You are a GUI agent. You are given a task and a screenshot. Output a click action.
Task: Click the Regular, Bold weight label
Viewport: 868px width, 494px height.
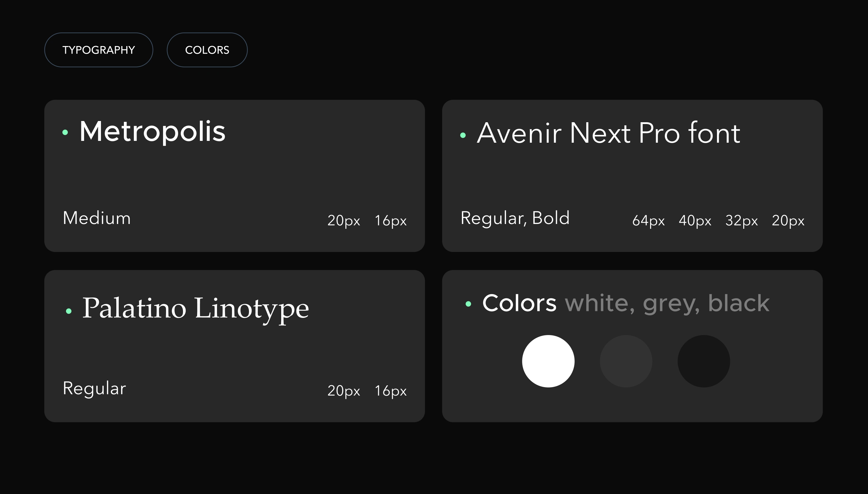coord(515,218)
